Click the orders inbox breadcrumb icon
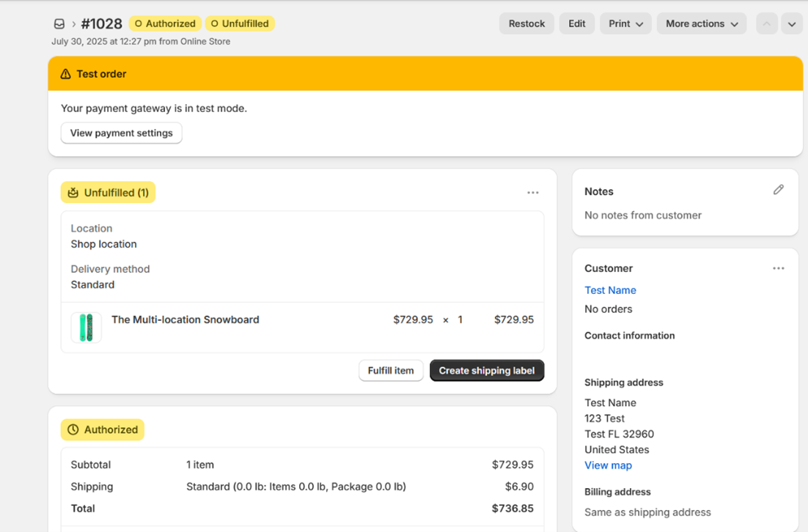Screen dimensions: 808x532 pyautogui.click(x=59, y=24)
